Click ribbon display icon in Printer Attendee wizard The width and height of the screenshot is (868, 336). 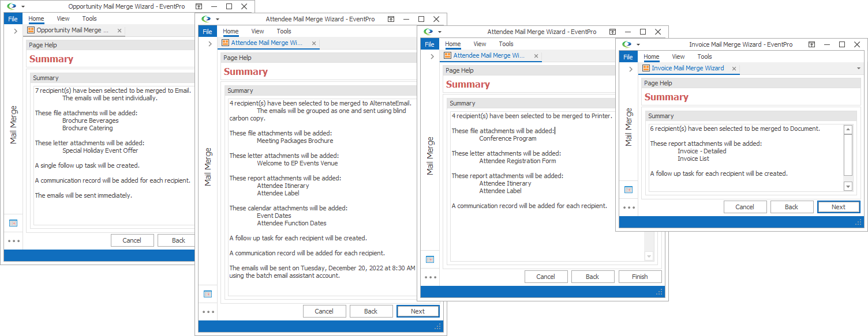pyautogui.click(x=613, y=32)
